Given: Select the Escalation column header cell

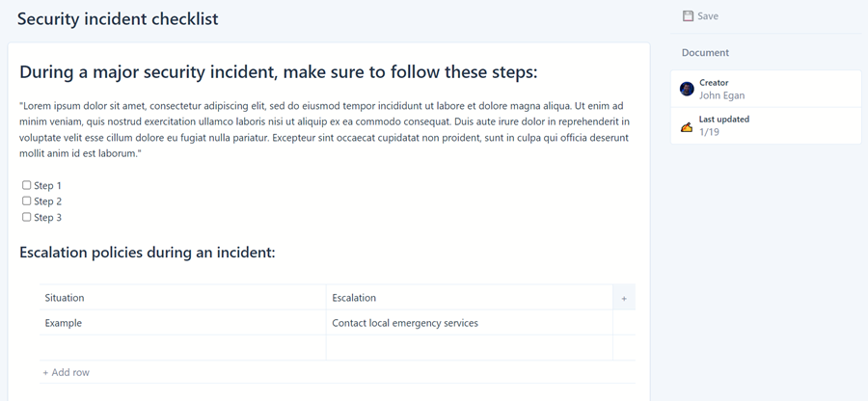Looking at the screenshot, I should coord(469,298).
